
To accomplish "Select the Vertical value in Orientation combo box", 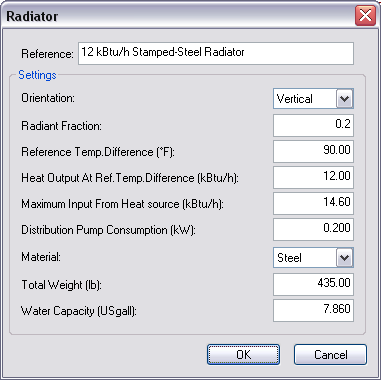I will point(305,99).
